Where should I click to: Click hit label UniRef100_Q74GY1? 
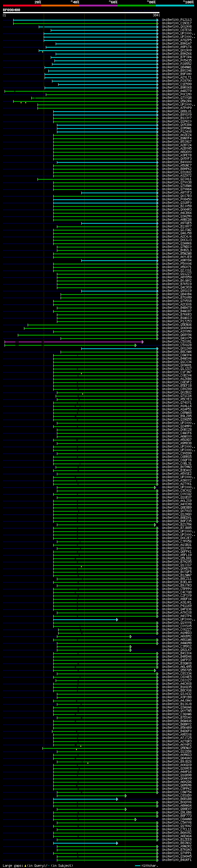tap(177, 403)
